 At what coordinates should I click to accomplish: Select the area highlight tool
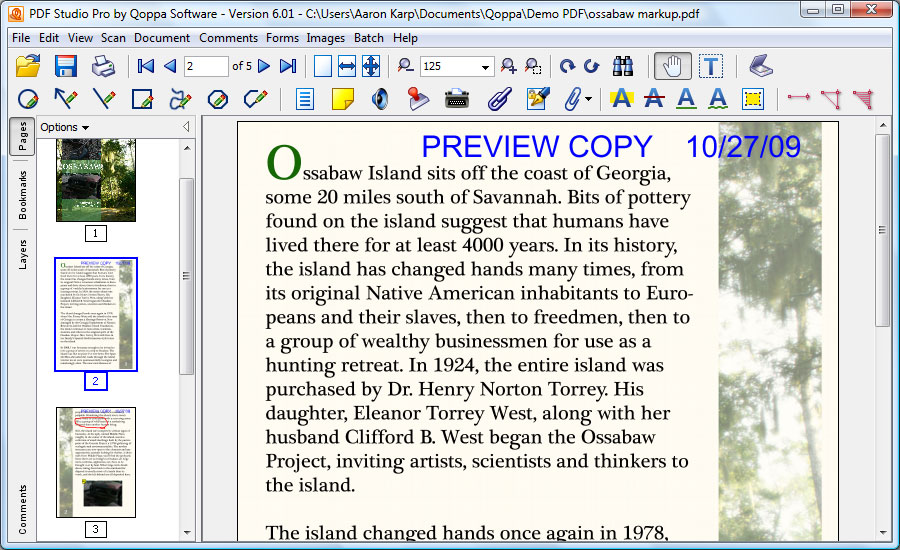[x=753, y=99]
